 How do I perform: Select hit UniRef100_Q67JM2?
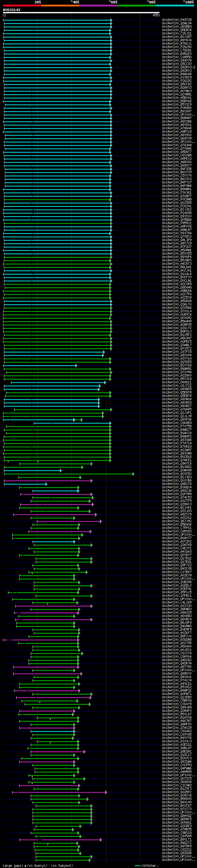click(177, 521)
